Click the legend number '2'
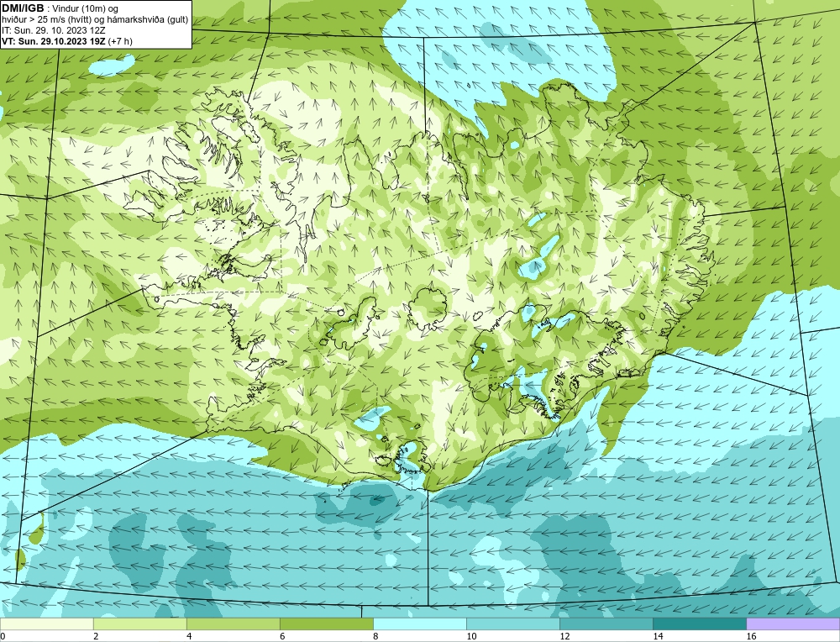840x642 pixels. tap(96, 636)
